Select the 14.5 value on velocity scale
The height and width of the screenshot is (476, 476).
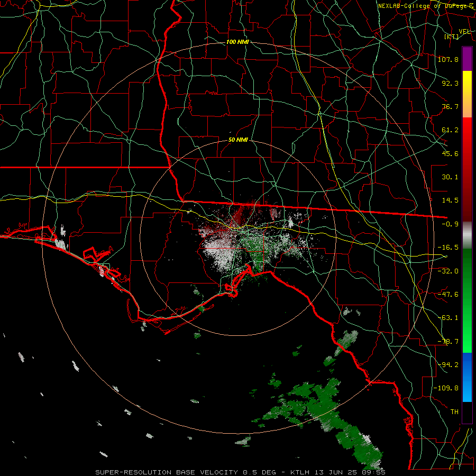coord(450,200)
